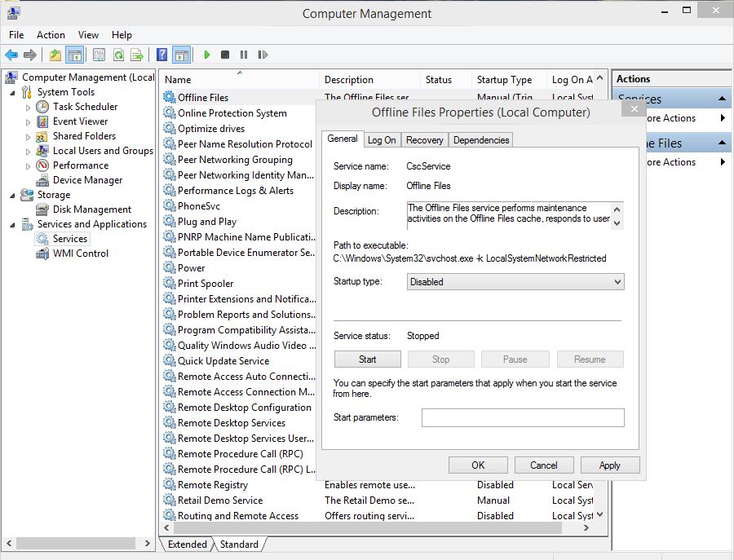
Task: Collapse the System Tools tree node
Action: [x=12, y=93]
